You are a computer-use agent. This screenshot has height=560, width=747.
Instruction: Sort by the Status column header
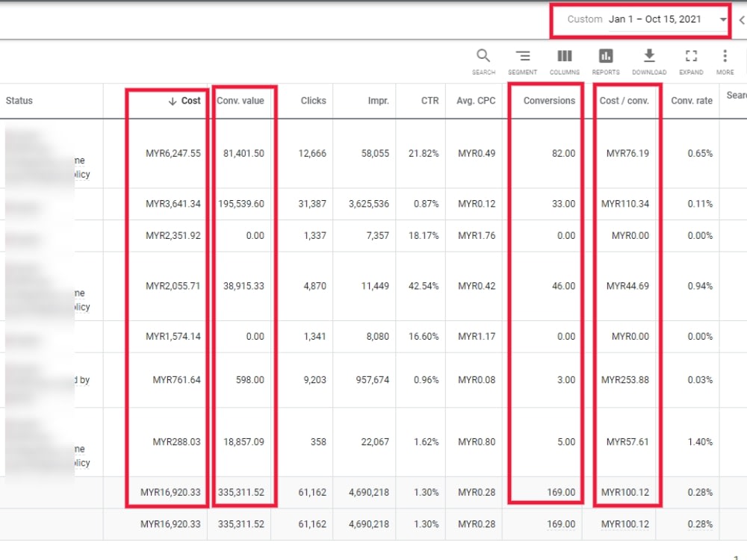coord(19,101)
